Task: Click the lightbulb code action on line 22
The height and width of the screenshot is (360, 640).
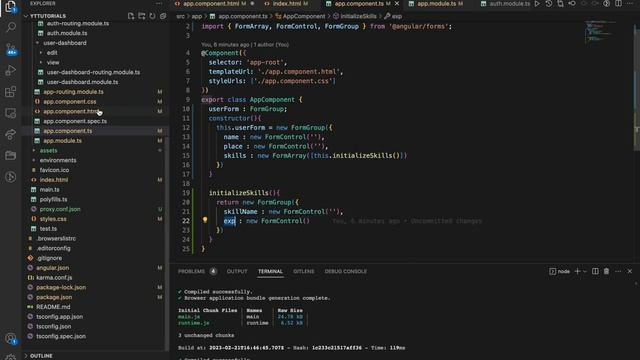Action: pyautogui.click(x=205, y=220)
